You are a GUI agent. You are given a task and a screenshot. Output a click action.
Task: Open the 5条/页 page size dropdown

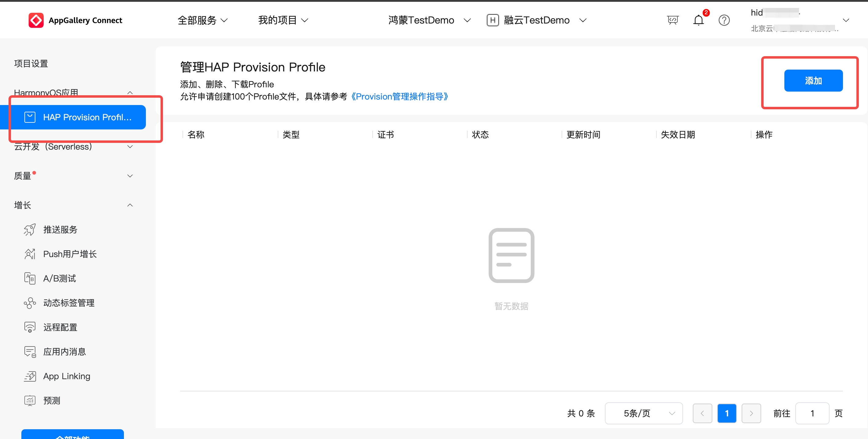tap(644, 413)
